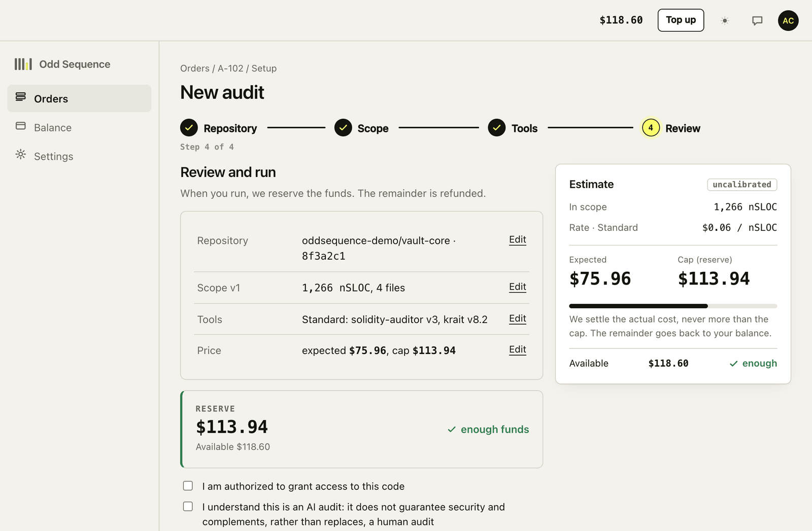
Task: Click the Scope step checkmark
Action: coord(343,128)
